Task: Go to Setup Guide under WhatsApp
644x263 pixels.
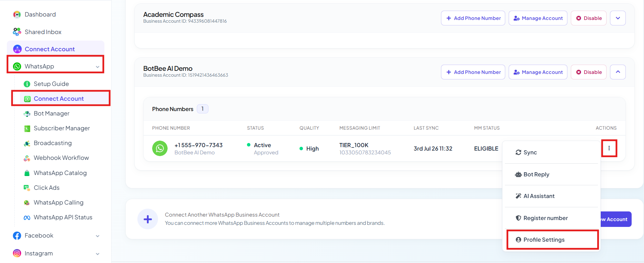Action: [51, 84]
